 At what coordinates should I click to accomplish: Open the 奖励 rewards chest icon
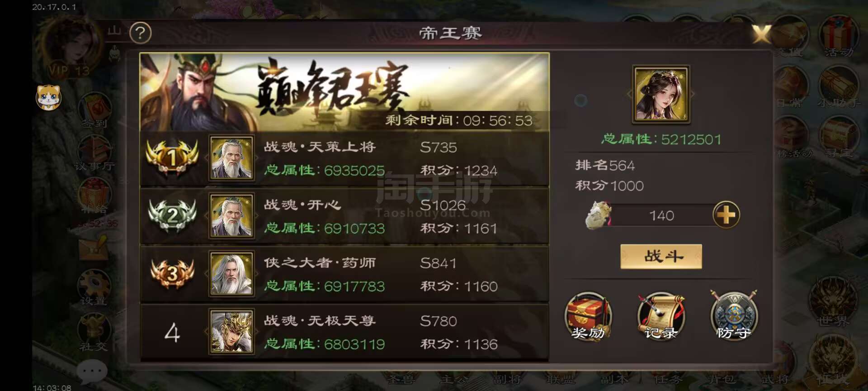tap(588, 316)
